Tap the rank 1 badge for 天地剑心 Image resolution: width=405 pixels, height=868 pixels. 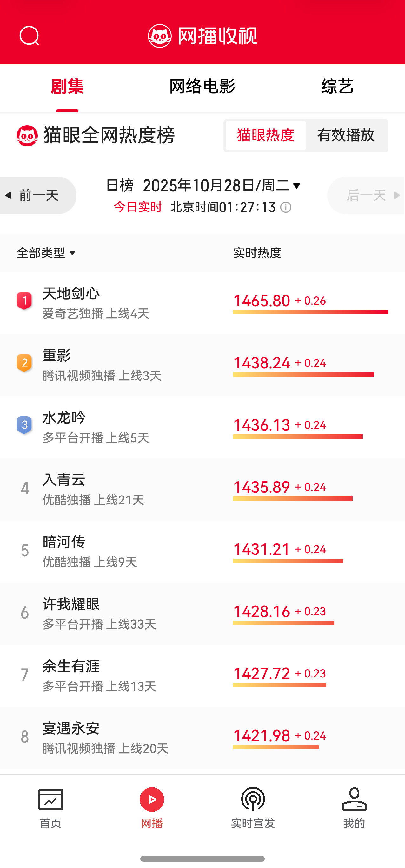24,300
